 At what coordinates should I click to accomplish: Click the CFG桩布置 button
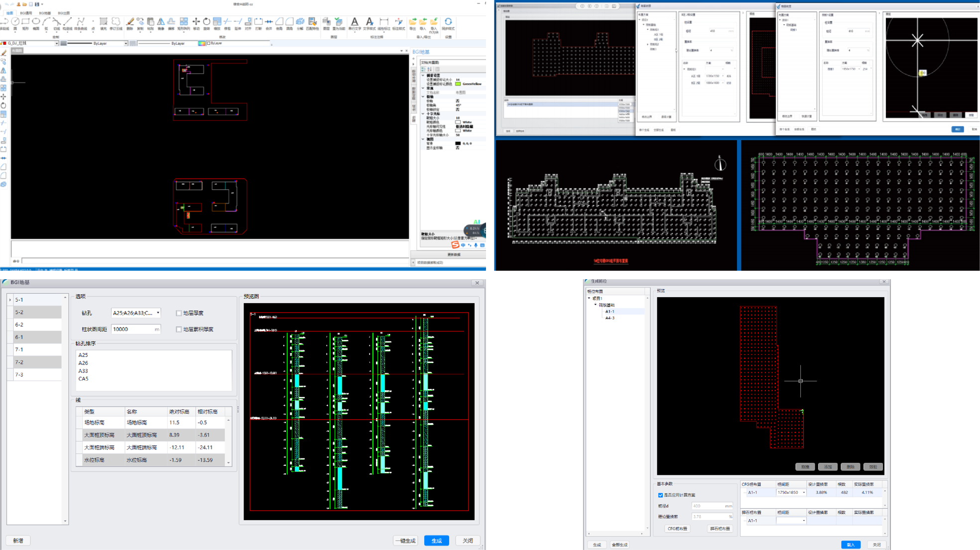pos(677,529)
